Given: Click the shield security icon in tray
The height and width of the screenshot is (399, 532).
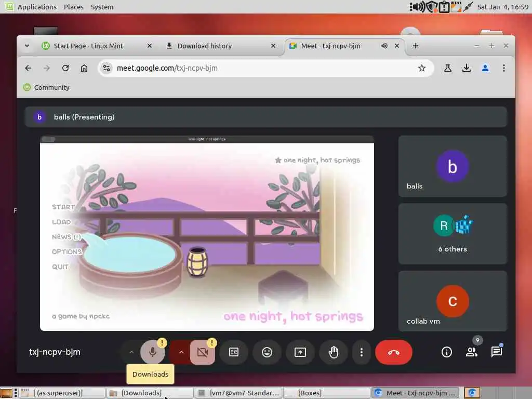Looking at the screenshot, I should click(x=431, y=7).
